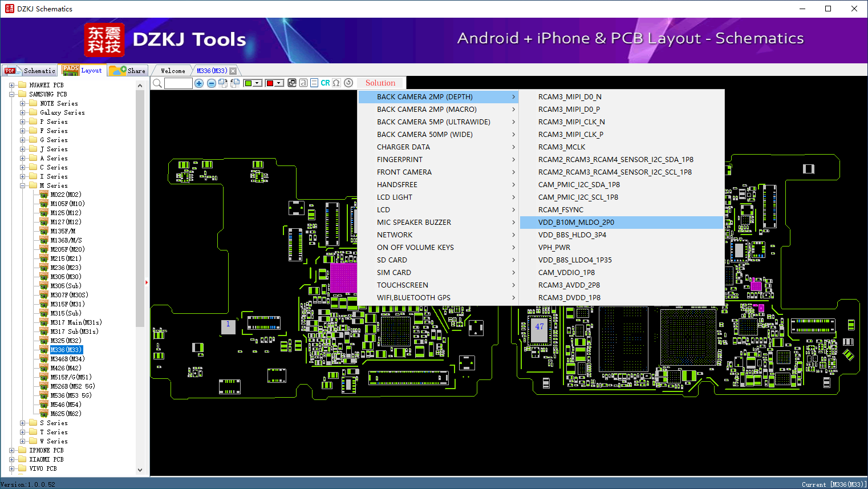Expand the A Series folder
The height and width of the screenshot is (489, 868).
(x=22, y=158)
